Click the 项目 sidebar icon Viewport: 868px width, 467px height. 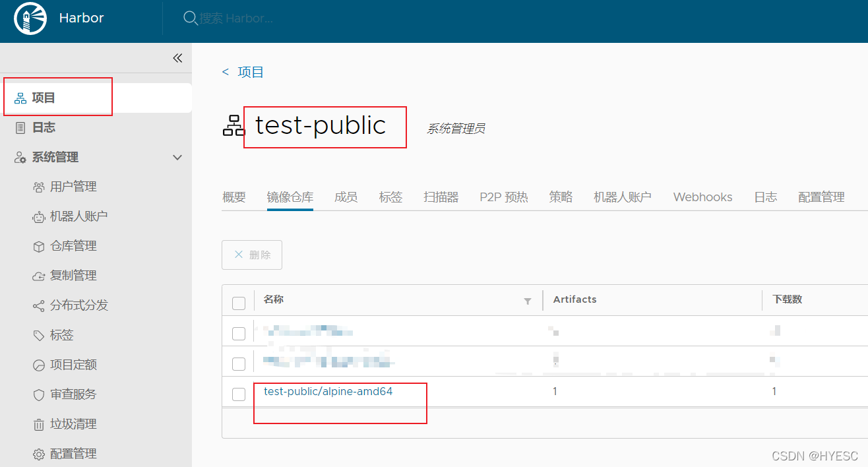click(x=20, y=98)
